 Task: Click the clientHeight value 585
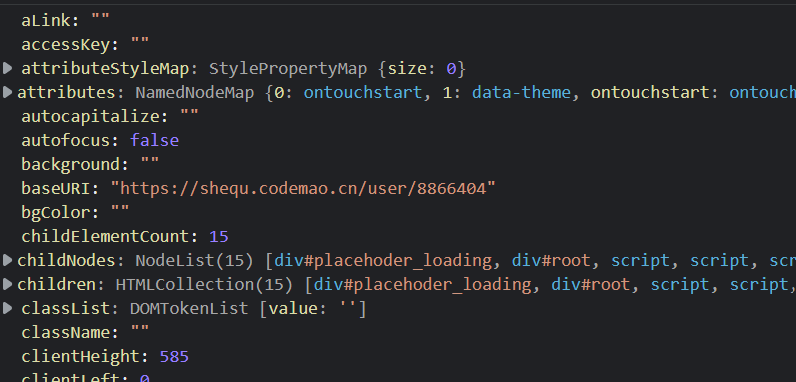pos(174,357)
